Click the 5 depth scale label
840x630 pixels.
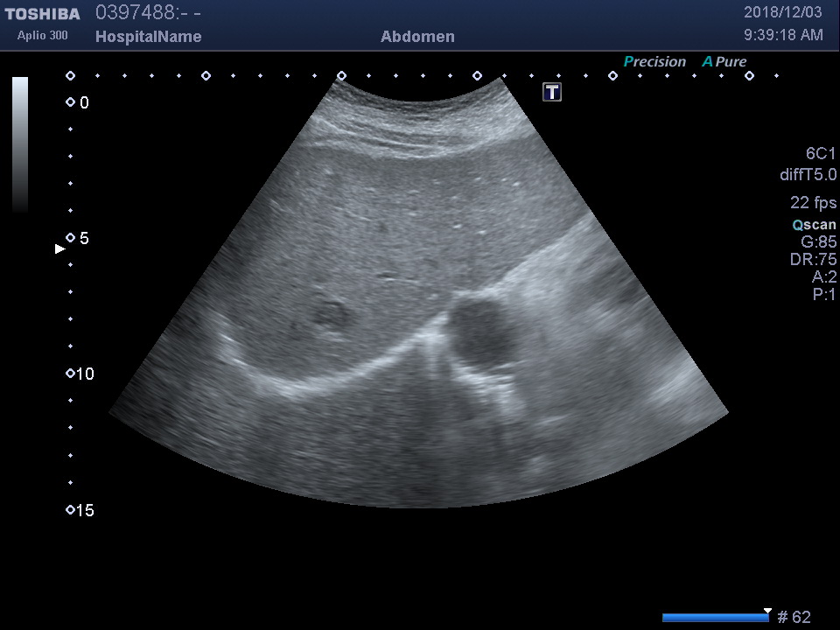(x=84, y=238)
